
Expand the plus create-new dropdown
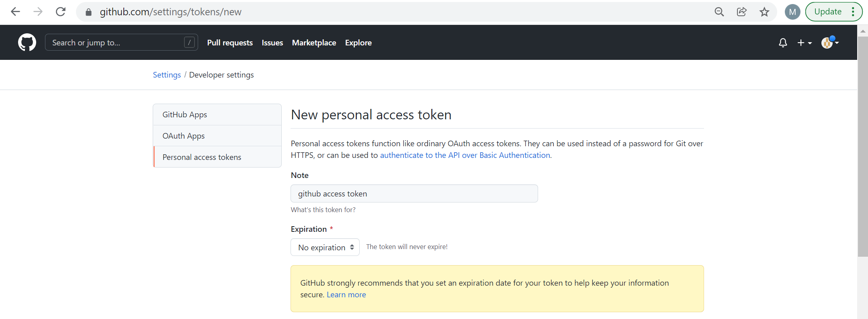(x=805, y=43)
